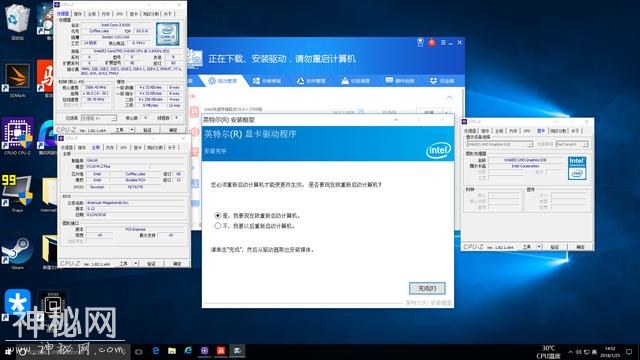
Task: Click 确定 button in top CPU-Z window
Action: (x=173, y=130)
